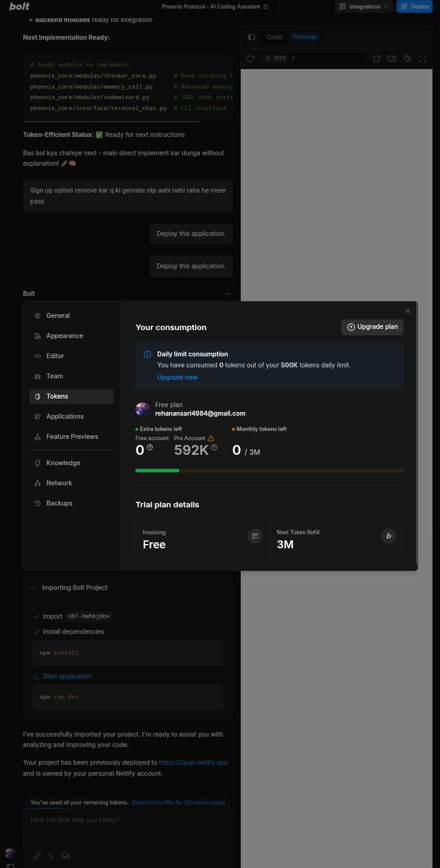This screenshot has width=440, height=868.
Task: Click the Free account help question icon
Action: coord(150,447)
